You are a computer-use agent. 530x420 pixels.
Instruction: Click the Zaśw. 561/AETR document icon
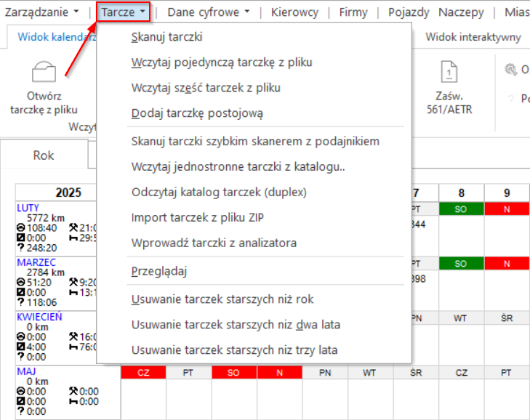(x=449, y=71)
